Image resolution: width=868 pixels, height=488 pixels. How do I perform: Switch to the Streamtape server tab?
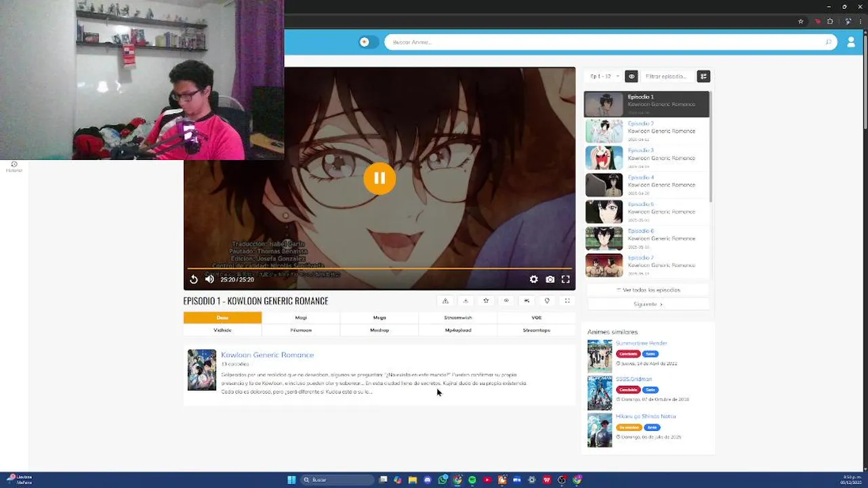pos(537,330)
